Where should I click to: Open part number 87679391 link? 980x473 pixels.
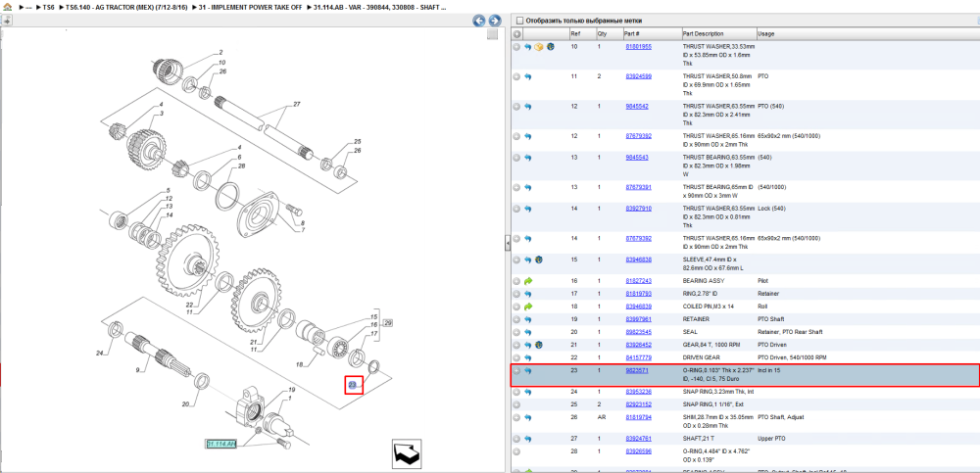pos(639,187)
